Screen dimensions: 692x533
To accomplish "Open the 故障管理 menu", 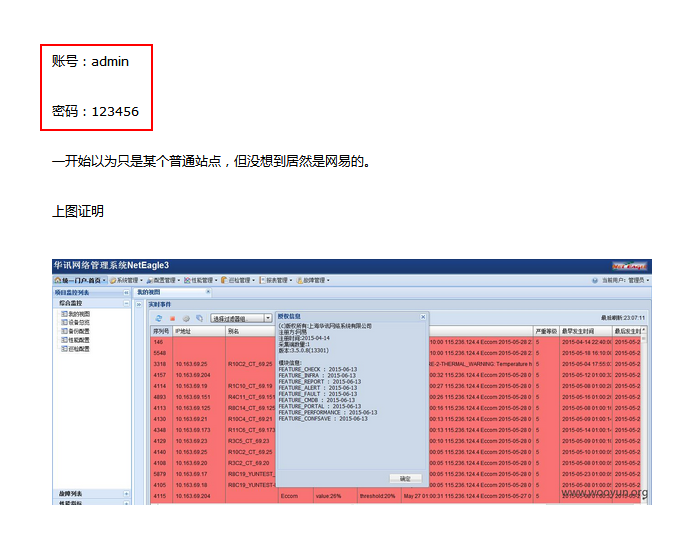I will (313, 280).
